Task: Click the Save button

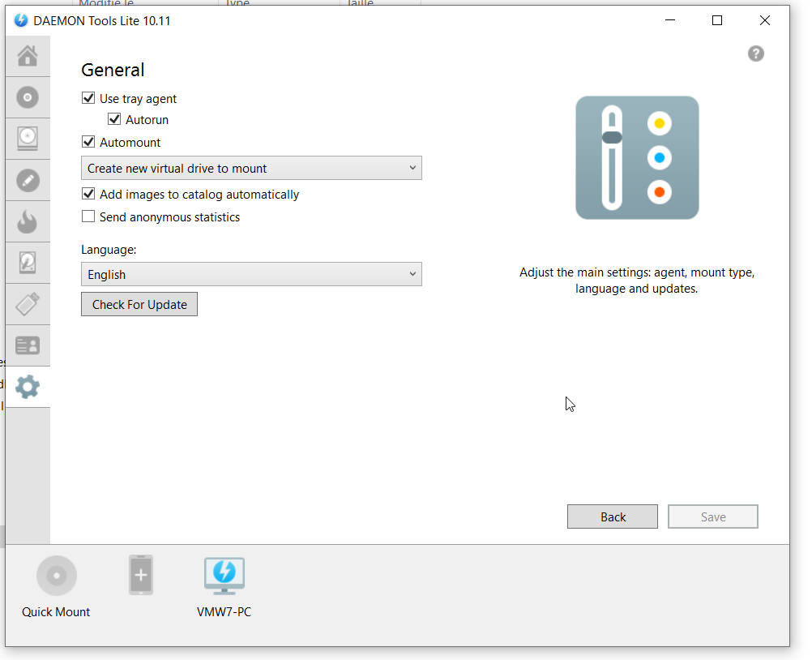Action: pyautogui.click(x=713, y=516)
